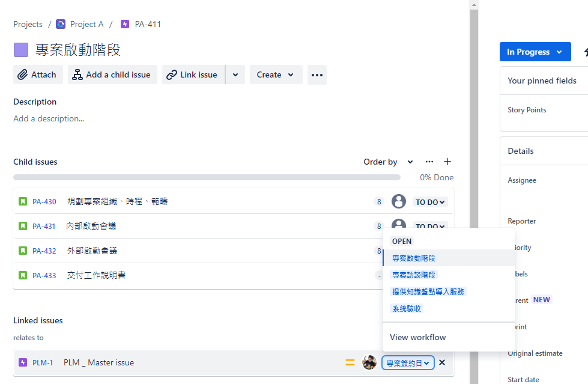588x384 pixels.
Task: Select 提供知識盤點導入服務 status in menu
Action: point(449,291)
